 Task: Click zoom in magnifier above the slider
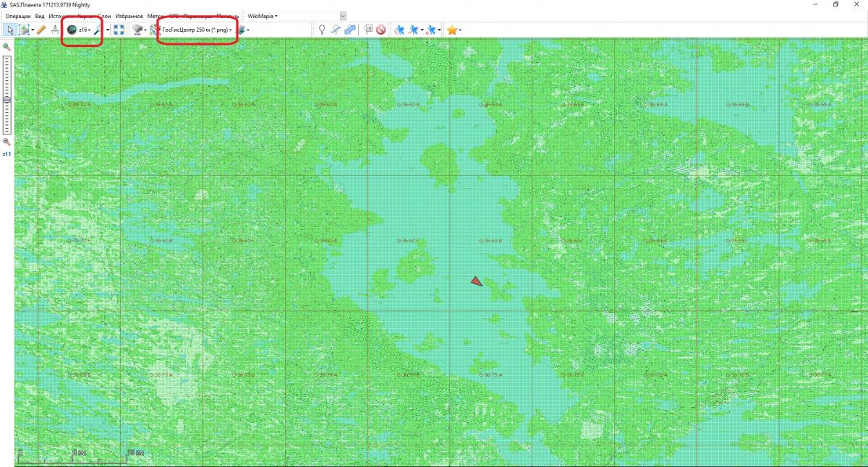click(7, 47)
